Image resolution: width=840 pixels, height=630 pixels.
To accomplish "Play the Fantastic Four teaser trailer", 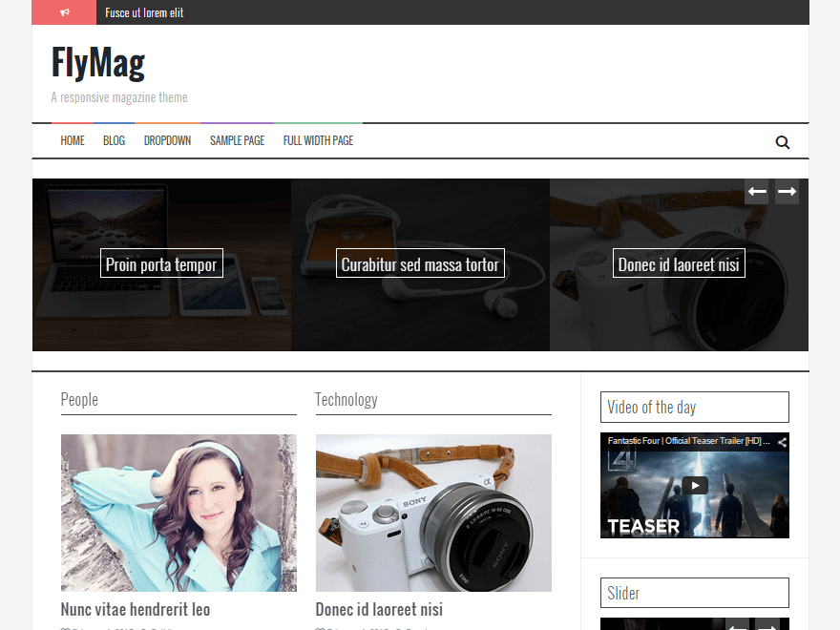I will 694,483.
